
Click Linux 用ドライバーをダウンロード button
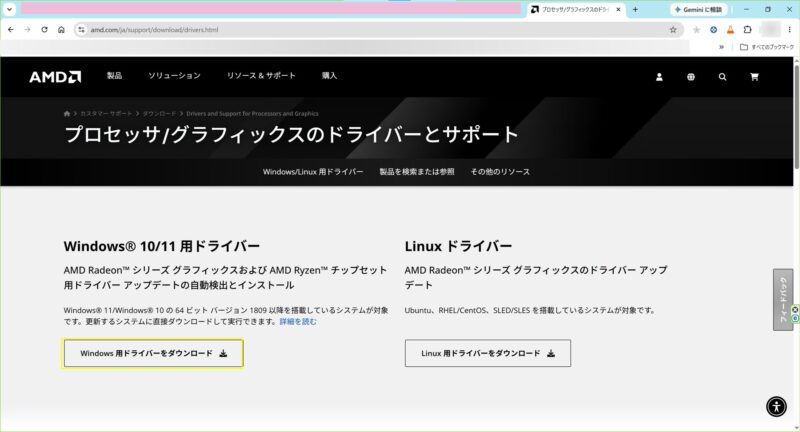[488, 353]
